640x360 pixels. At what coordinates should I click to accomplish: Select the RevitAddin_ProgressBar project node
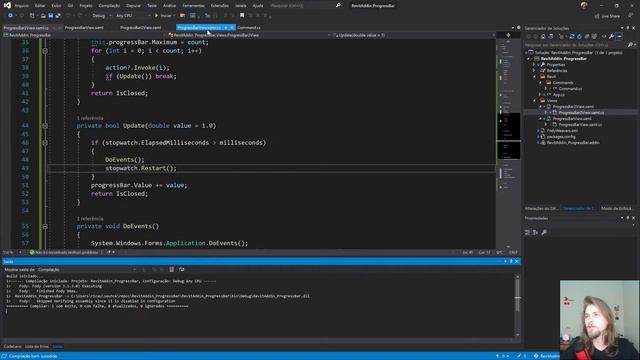coord(564,59)
